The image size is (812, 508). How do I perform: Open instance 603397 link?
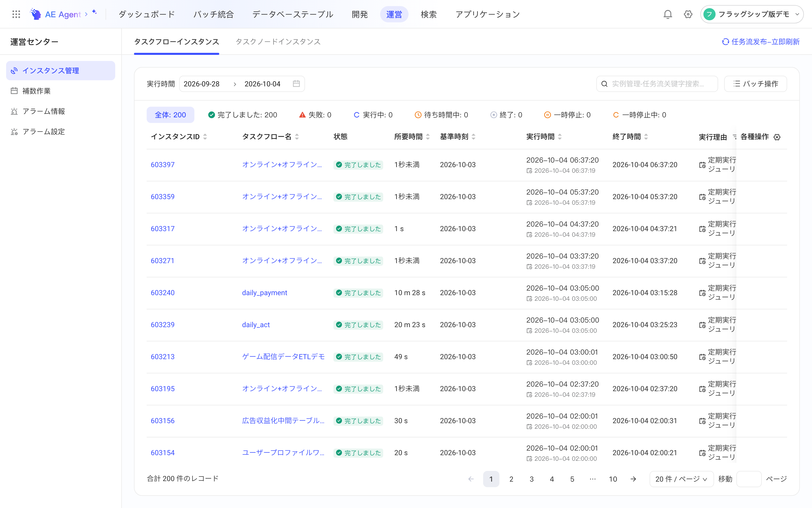click(x=162, y=165)
